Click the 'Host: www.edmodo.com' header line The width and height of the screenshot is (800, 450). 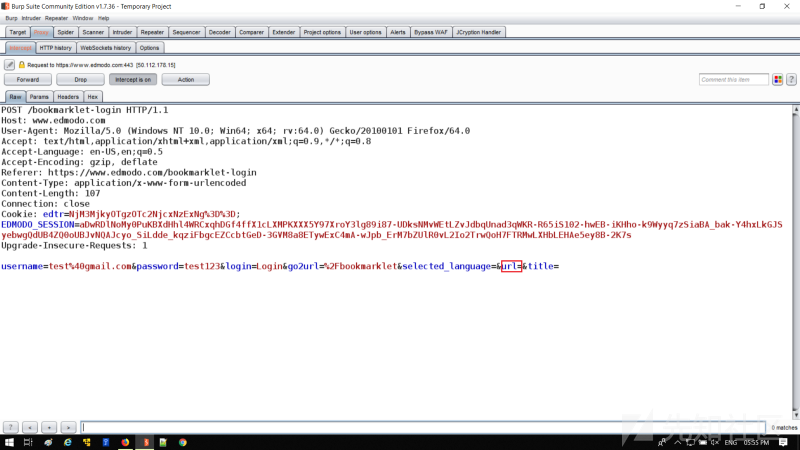coord(53,120)
